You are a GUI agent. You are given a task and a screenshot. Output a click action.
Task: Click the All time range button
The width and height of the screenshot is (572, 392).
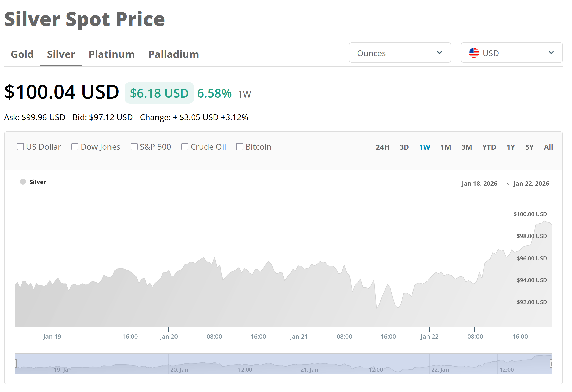[x=548, y=147]
